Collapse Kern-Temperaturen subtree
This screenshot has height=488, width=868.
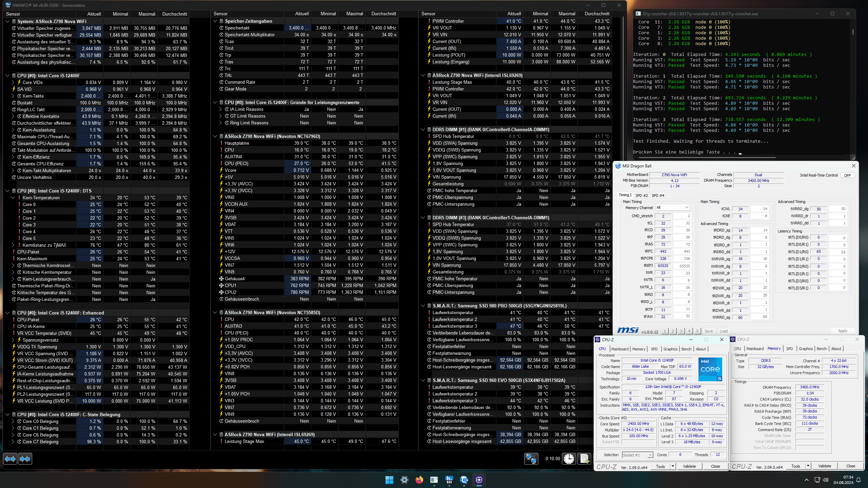13,198
